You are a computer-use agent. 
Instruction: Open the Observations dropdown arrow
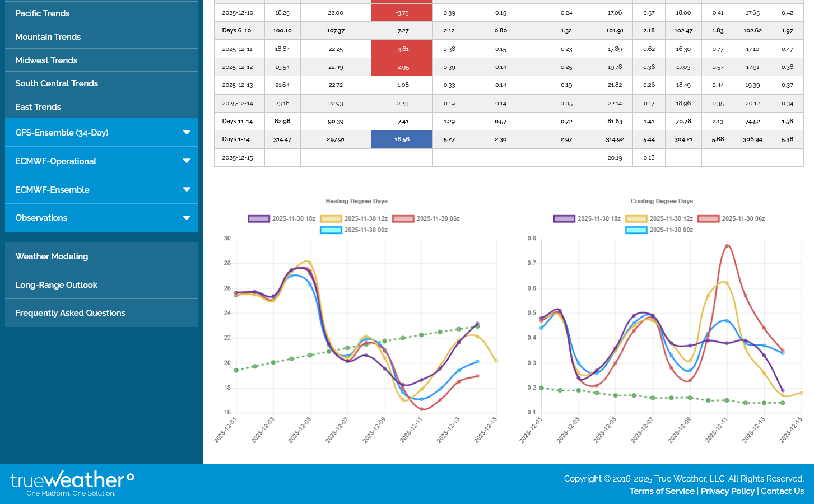[187, 218]
